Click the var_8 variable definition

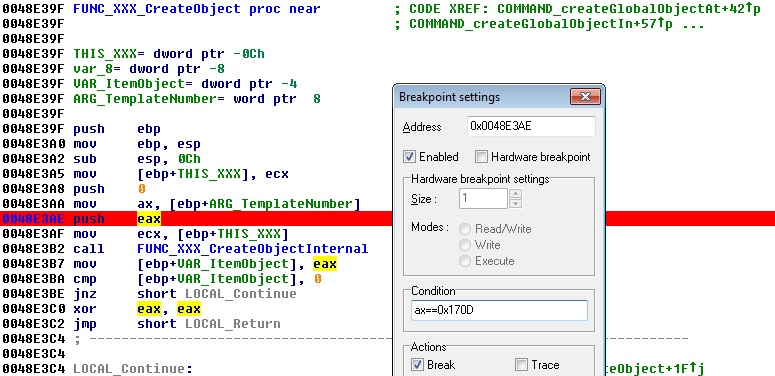tap(149, 69)
